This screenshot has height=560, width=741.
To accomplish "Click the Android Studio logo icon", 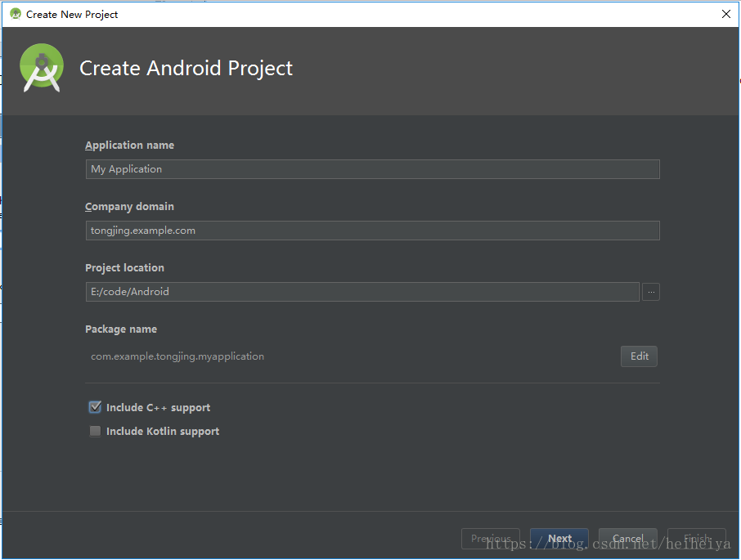I will point(40,68).
